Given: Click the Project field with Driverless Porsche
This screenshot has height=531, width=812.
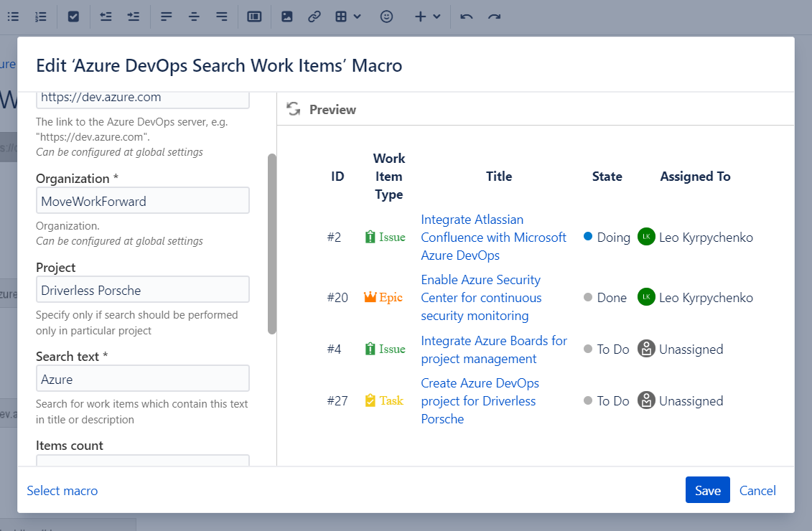Looking at the screenshot, I should pyautogui.click(x=143, y=290).
